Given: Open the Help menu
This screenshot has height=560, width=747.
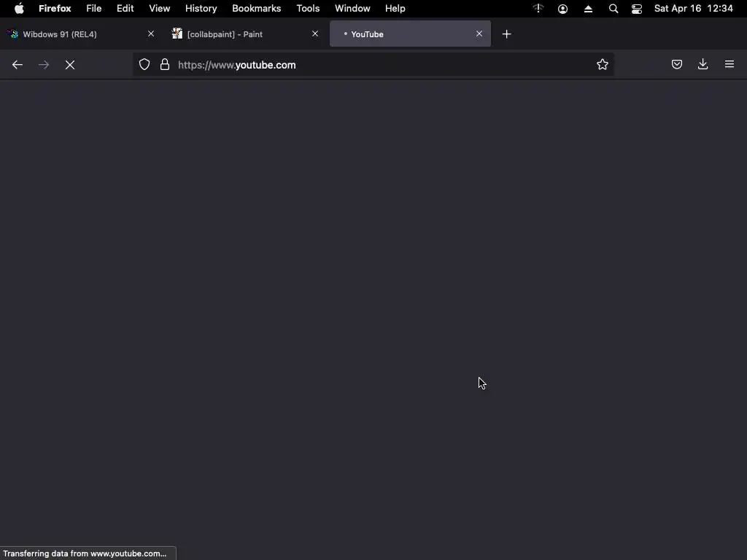Looking at the screenshot, I should (395, 8).
